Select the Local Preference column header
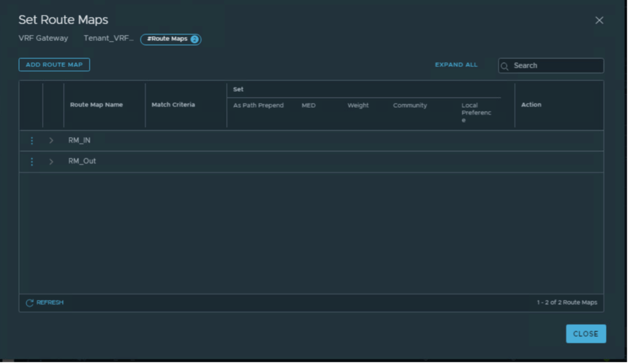This screenshot has width=629, height=364. coord(476,113)
